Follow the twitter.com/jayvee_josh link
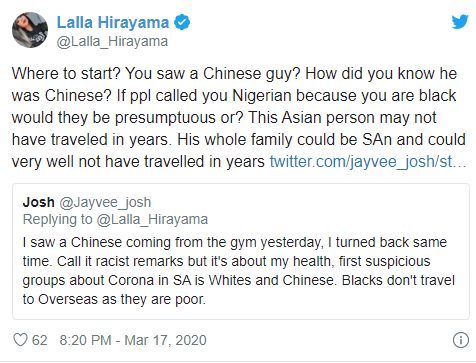 (x=368, y=162)
